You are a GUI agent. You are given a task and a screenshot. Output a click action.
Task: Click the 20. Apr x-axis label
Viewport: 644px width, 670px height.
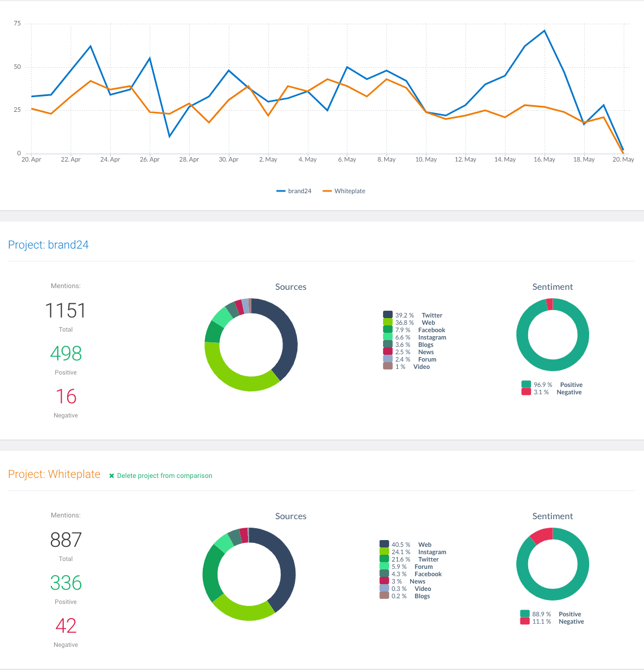pyautogui.click(x=31, y=159)
